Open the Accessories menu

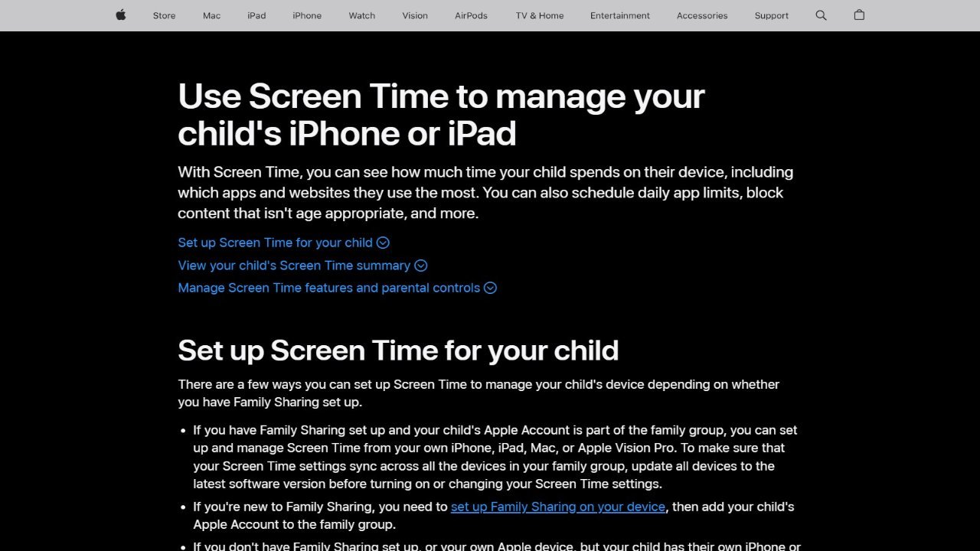(702, 15)
